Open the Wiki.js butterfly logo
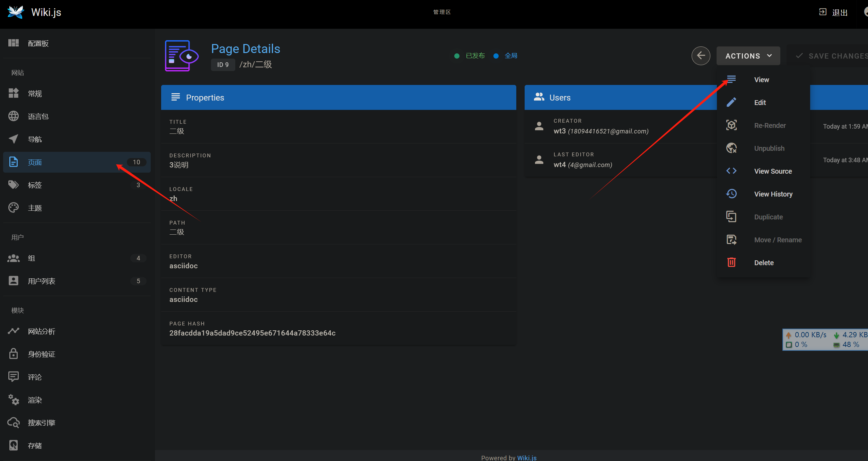This screenshot has height=461, width=868. point(16,12)
